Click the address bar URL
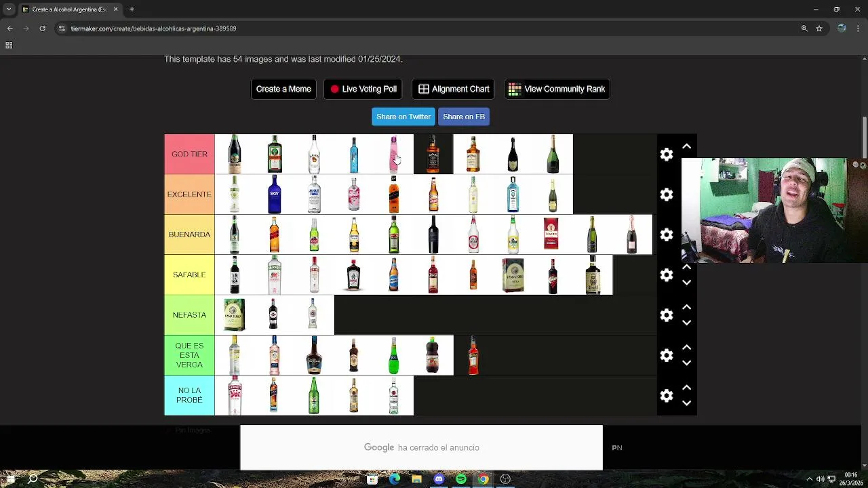This screenshot has width=868, height=488. point(153,28)
